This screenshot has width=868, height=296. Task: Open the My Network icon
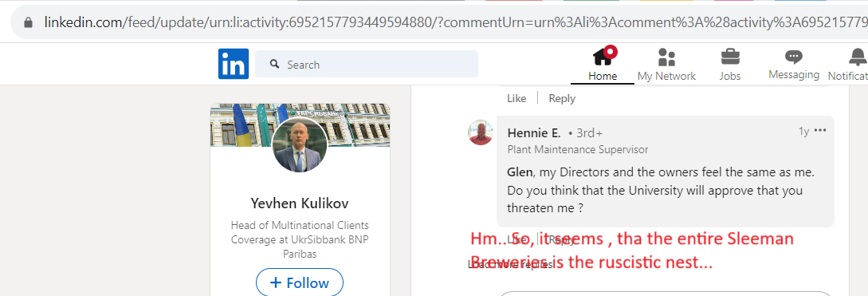(x=666, y=57)
